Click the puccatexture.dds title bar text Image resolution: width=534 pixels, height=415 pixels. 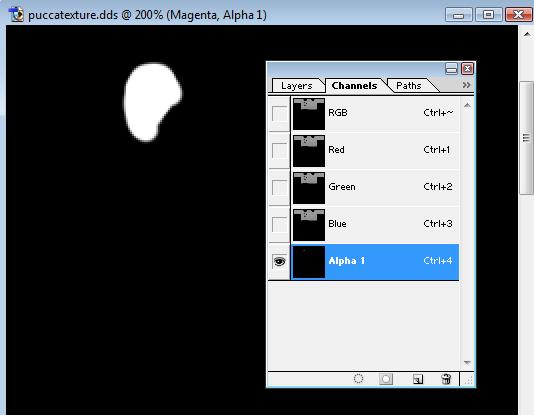pyautogui.click(x=147, y=15)
